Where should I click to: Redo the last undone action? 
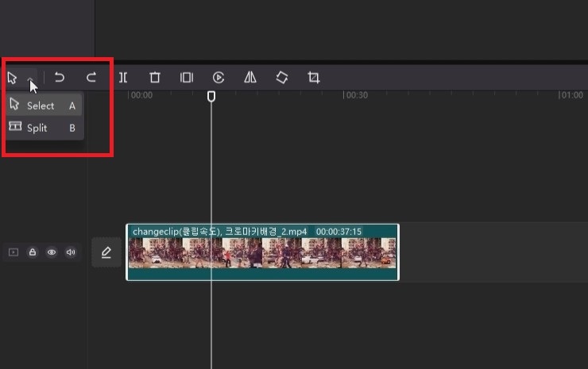(x=91, y=78)
